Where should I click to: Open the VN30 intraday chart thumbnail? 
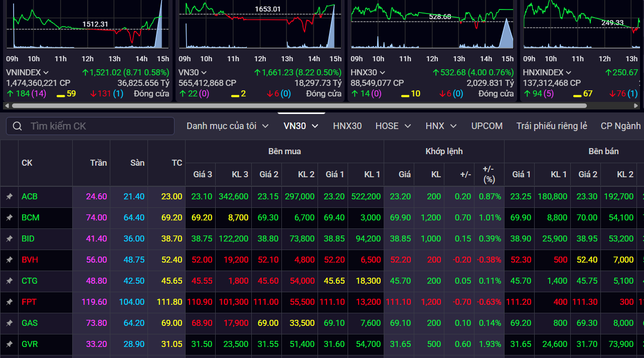tap(260, 25)
